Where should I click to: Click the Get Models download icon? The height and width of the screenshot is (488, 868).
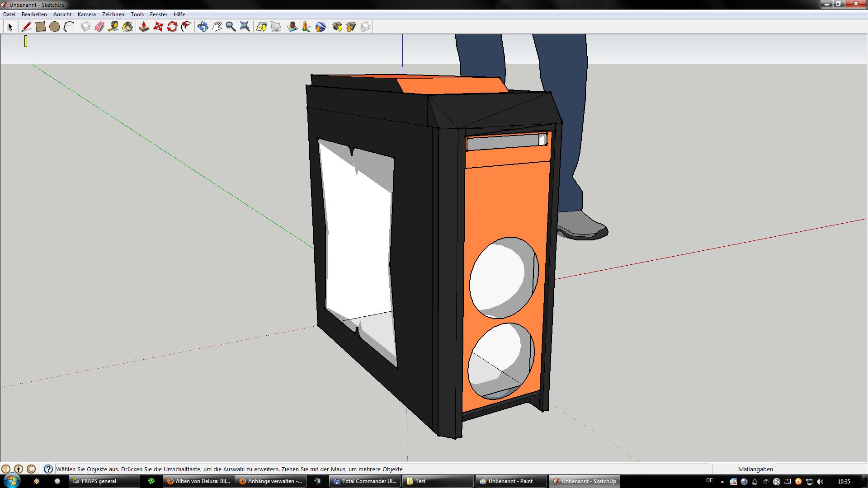337,27
